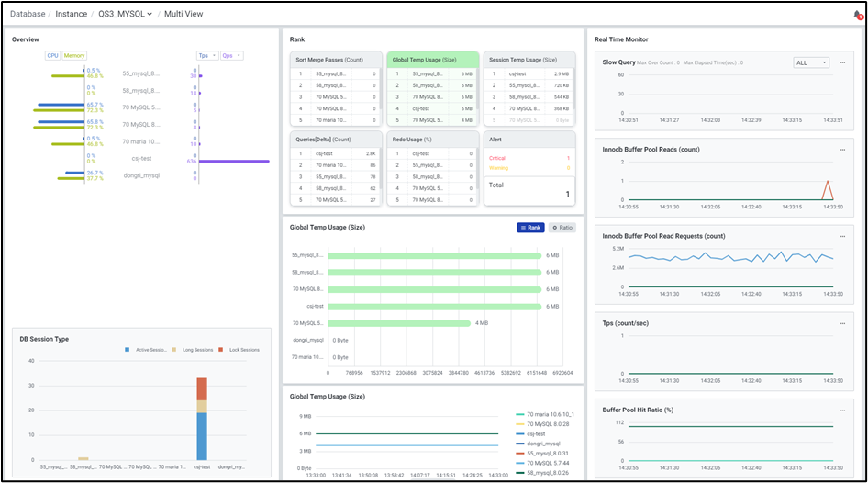This screenshot has height=483, width=868.
Task: Switch chart to Ratio view
Action: click(562, 227)
